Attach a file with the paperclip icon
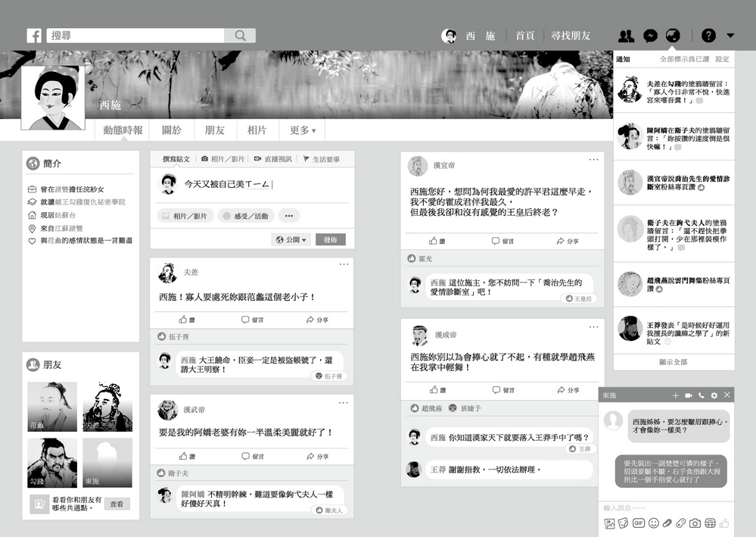Screen dimensions: 756x537 667,523
